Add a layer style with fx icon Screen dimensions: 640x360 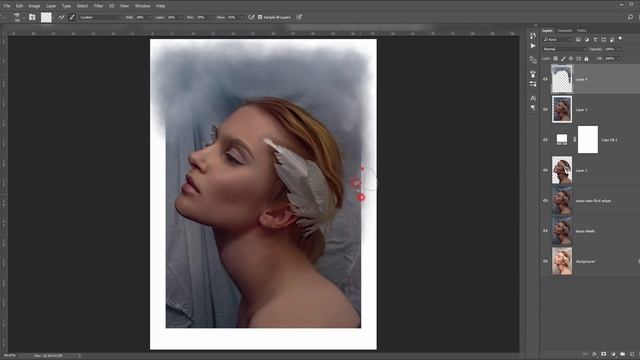click(x=594, y=354)
